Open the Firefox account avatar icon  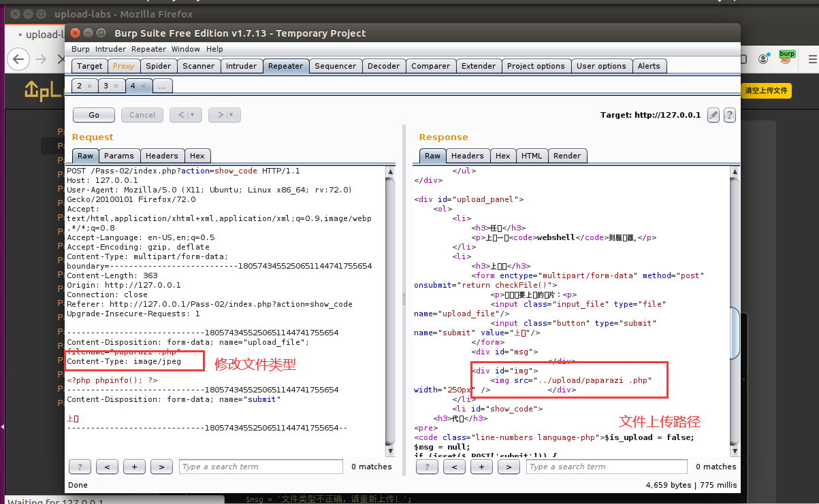tap(763, 59)
